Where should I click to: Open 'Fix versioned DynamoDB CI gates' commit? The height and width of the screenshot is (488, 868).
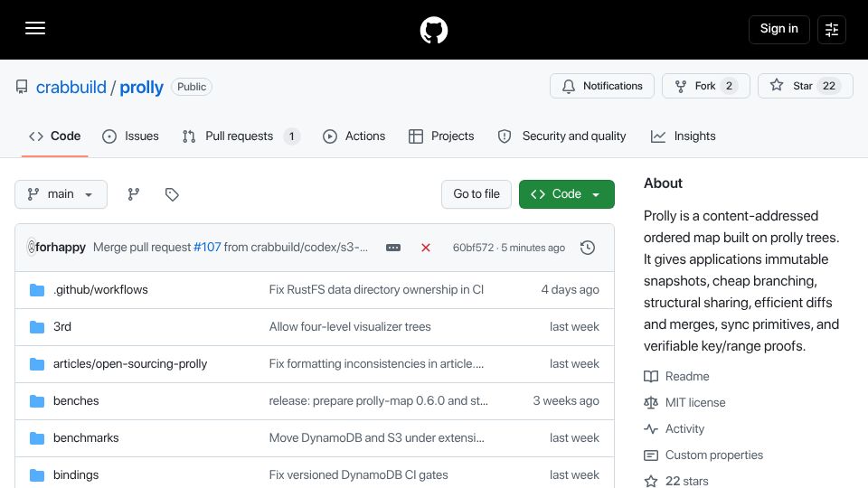pos(359,475)
